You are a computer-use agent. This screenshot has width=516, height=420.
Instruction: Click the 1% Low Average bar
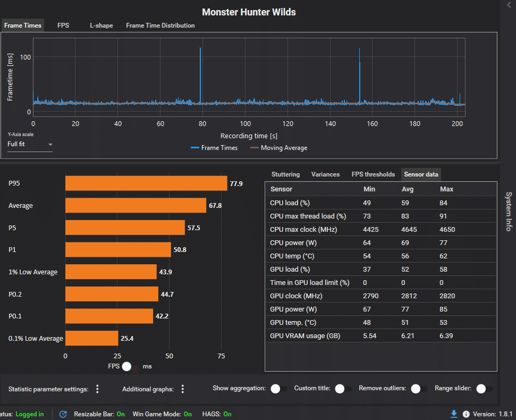(x=111, y=272)
